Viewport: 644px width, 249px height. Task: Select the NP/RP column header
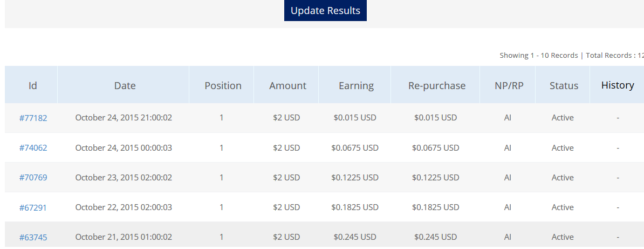point(509,85)
